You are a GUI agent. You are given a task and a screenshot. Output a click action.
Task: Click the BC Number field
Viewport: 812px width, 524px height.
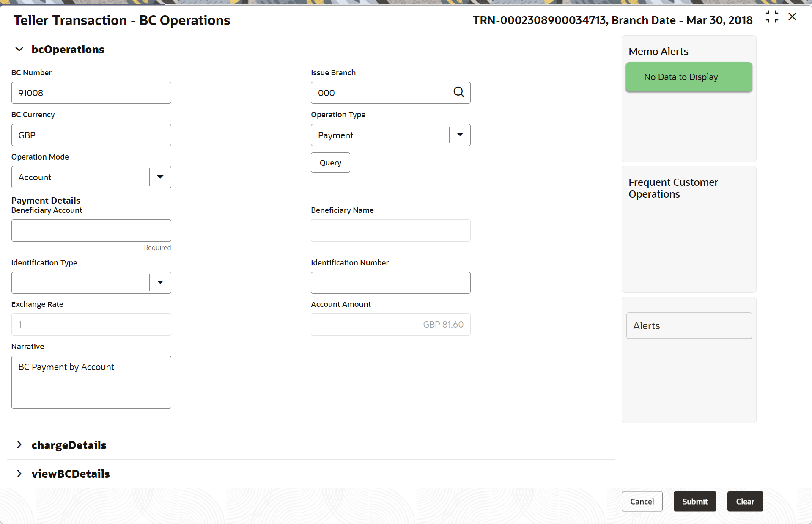coord(91,93)
